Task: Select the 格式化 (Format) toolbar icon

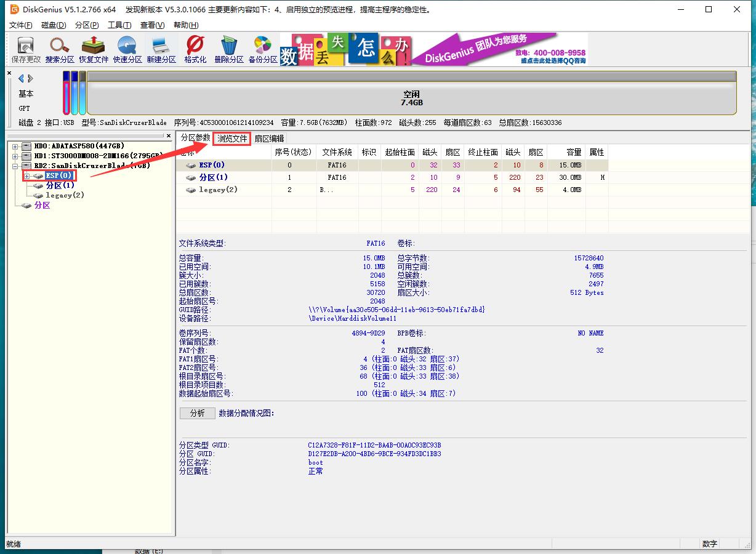Action: (195, 49)
